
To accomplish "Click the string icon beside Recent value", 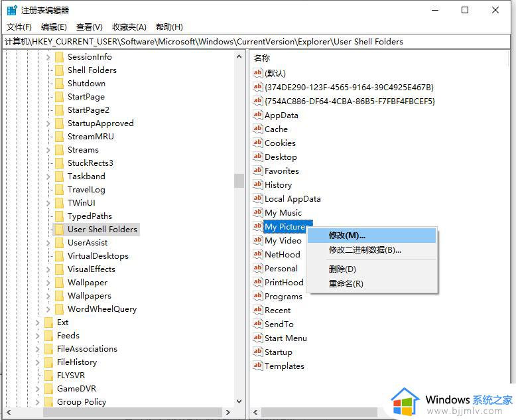I will pos(258,310).
